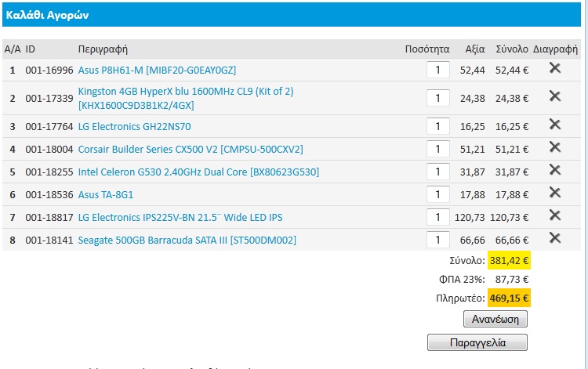Remove Corsair CX500 V2 item
The width and height of the screenshot is (588, 369).
point(555,147)
